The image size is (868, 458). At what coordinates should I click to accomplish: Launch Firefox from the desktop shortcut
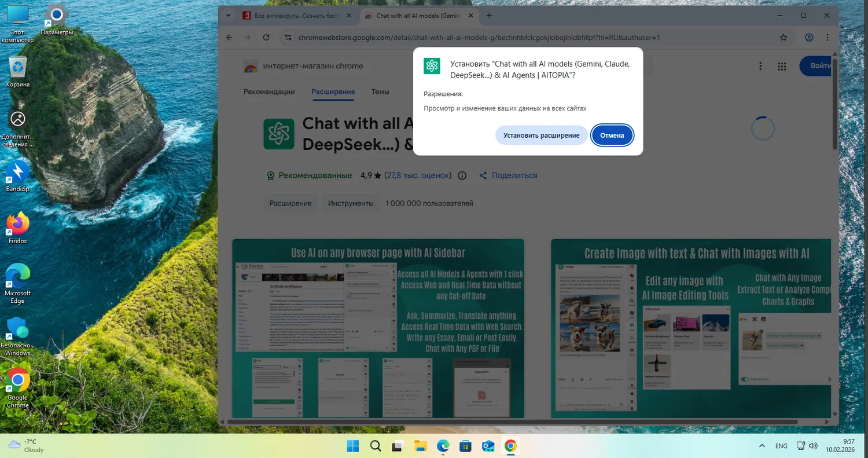(17, 222)
